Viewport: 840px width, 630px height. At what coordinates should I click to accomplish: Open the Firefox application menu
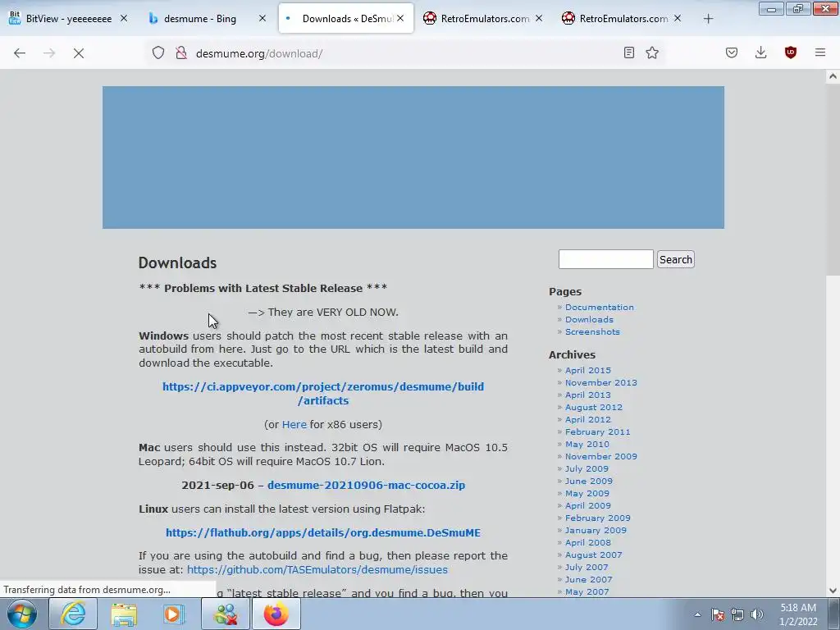[x=820, y=52]
